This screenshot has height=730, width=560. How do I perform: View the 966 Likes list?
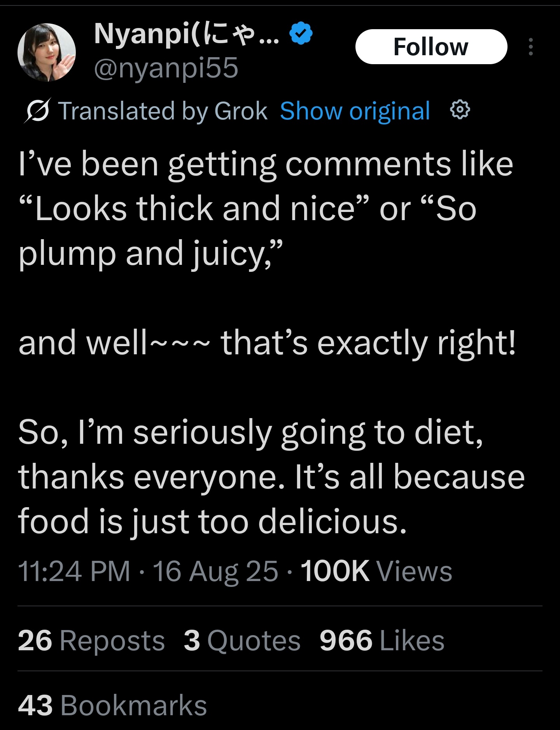381,641
